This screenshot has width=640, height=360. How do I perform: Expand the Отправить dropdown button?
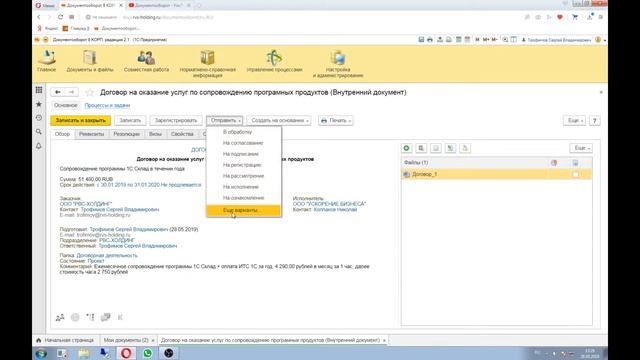[225, 120]
